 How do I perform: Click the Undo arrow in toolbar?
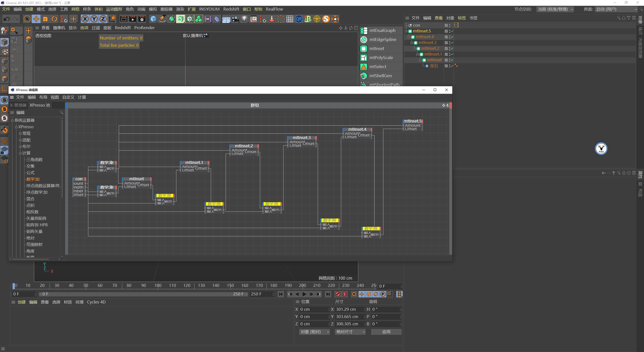click(7, 19)
